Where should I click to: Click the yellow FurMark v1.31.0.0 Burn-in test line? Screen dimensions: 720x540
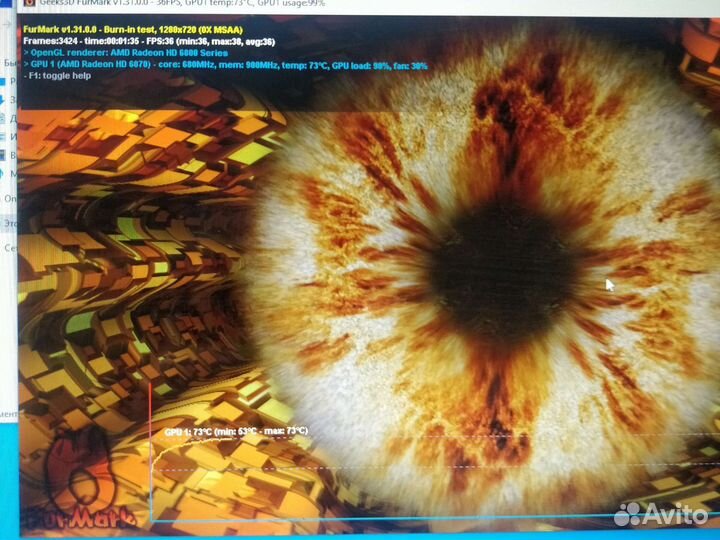[x=137, y=29]
